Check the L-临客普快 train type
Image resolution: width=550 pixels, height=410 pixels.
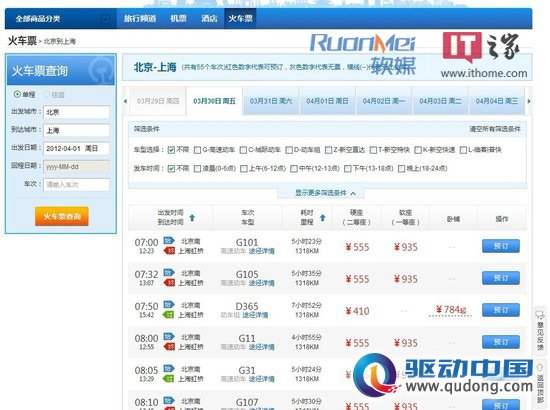tap(463, 150)
